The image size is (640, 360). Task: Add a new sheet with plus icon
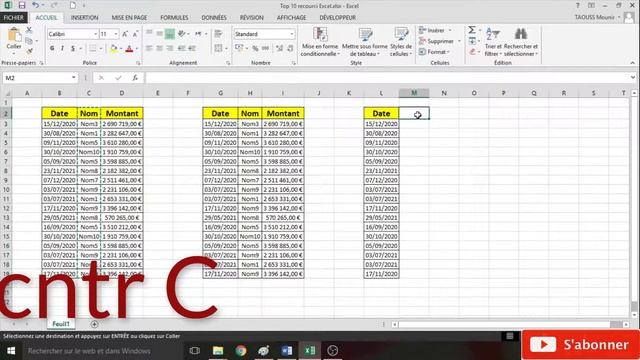(94, 324)
